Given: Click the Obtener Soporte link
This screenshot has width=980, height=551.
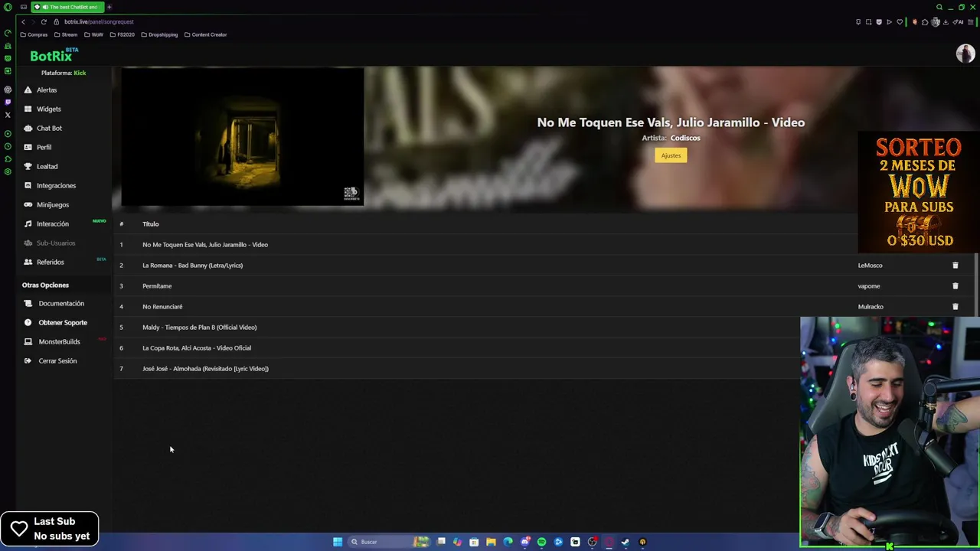Looking at the screenshot, I should tap(63, 323).
